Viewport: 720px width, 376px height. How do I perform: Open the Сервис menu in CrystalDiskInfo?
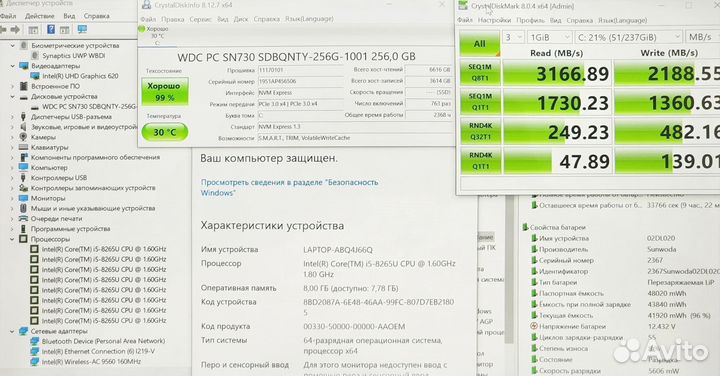pos(201,19)
